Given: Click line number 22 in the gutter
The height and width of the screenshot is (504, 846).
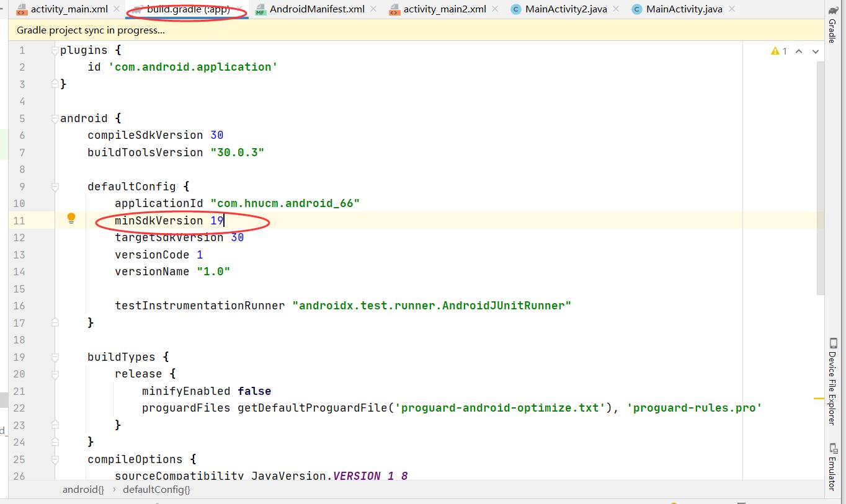Looking at the screenshot, I should coord(19,408).
